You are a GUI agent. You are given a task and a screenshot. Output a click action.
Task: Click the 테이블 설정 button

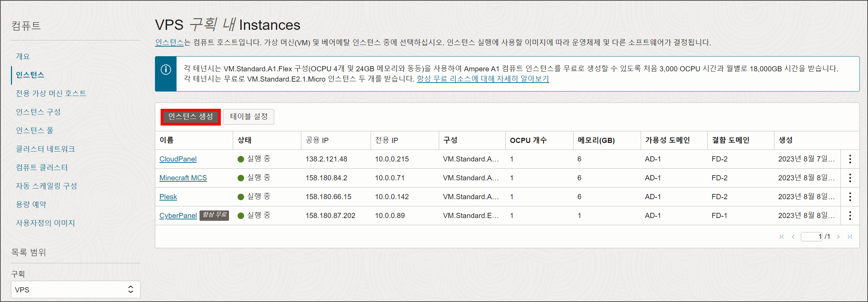point(249,117)
